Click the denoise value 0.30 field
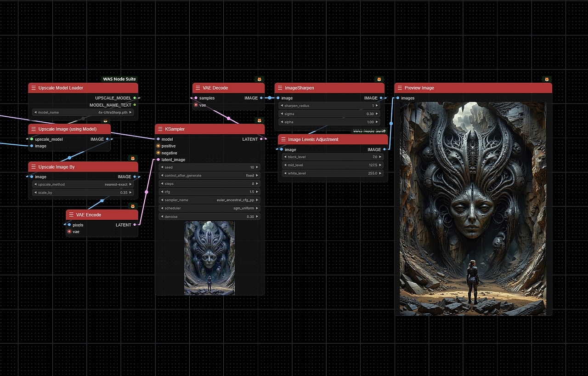 click(209, 217)
